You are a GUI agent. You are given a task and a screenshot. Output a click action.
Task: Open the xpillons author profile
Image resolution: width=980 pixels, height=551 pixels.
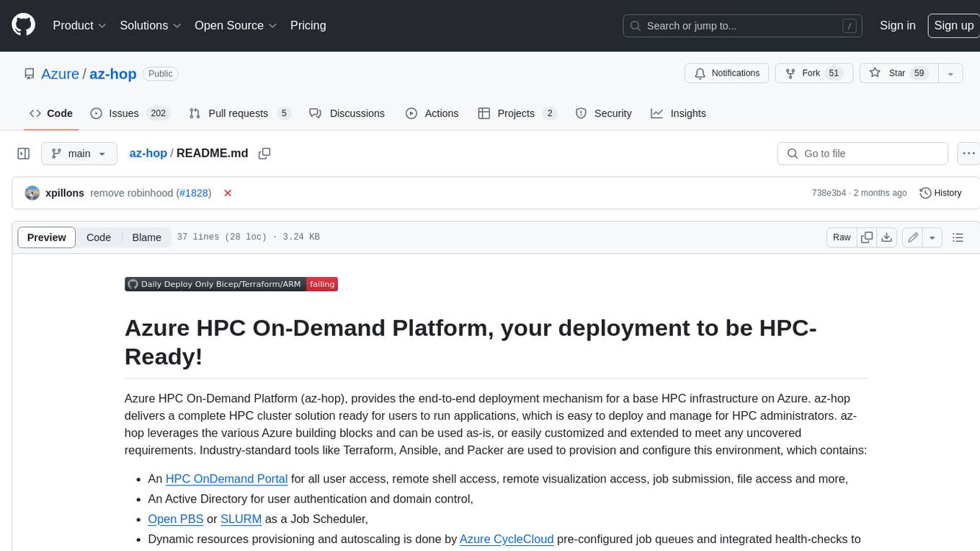coord(65,193)
